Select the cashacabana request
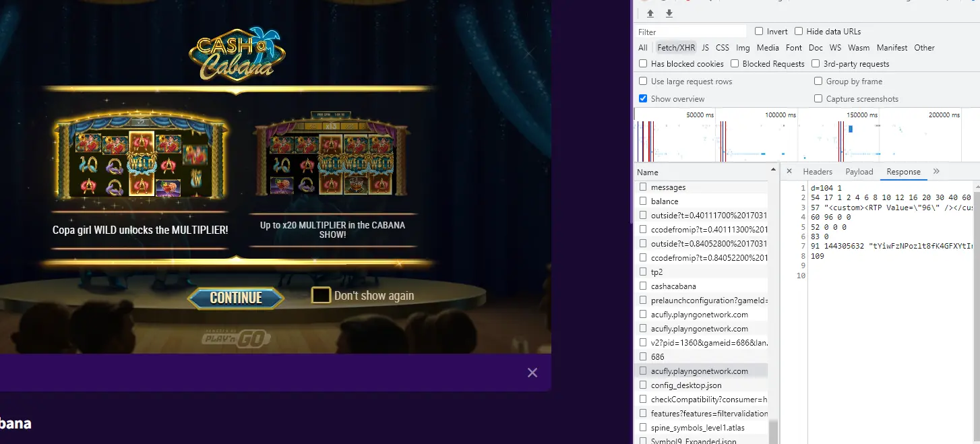This screenshot has width=980, height=444. (702, 286)
